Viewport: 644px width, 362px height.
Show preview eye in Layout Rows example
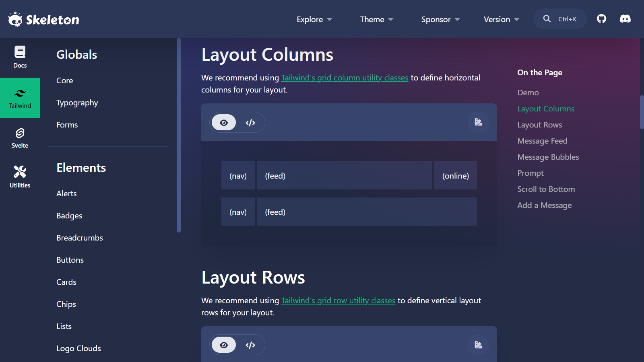coord(224,345)
